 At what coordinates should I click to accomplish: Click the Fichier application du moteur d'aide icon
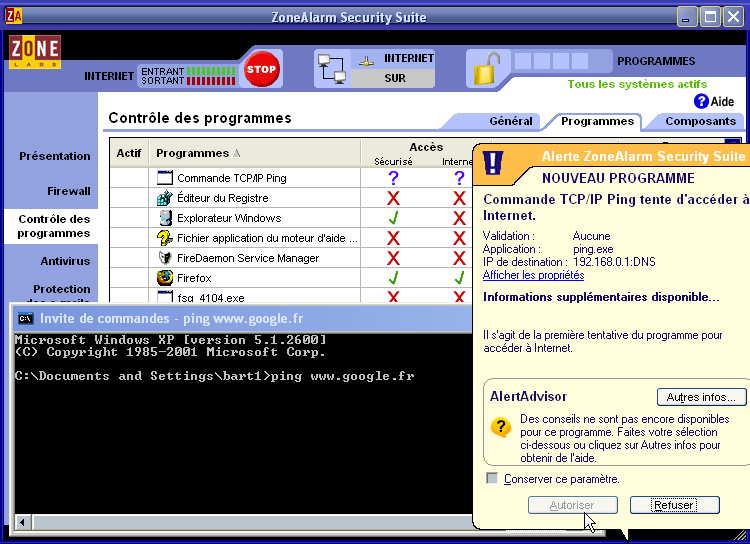tap(165, 238)
